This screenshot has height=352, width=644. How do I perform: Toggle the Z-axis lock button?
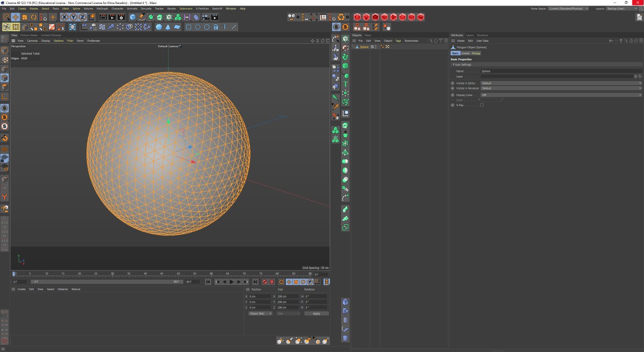point(83,17)
